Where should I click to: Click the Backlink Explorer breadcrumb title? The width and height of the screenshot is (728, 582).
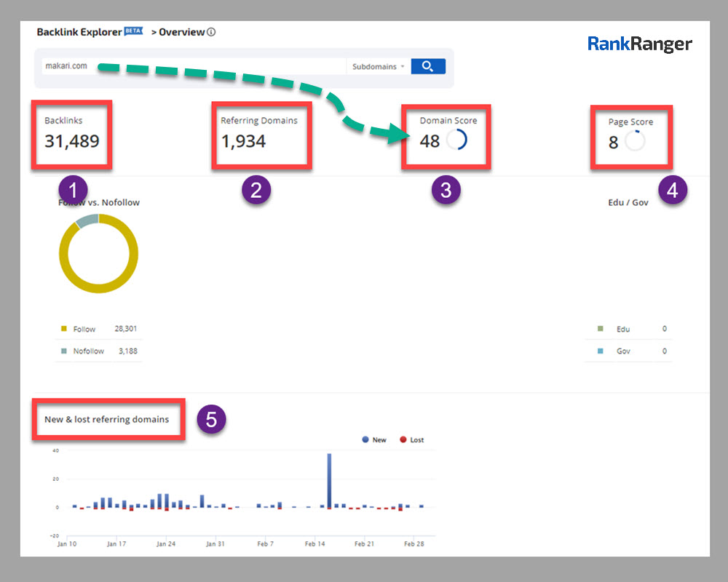click(x=79, y=32)
